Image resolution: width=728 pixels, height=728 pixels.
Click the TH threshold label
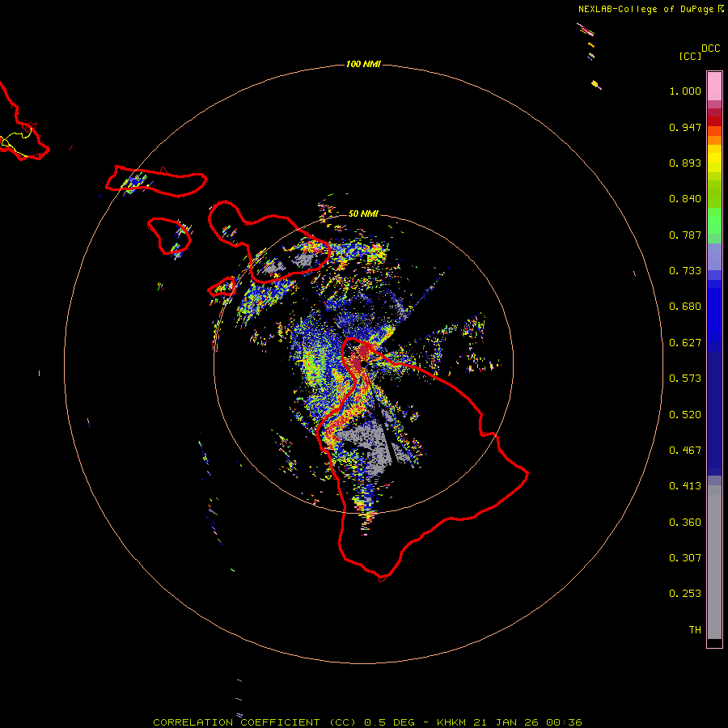click(x=695, y=630)
